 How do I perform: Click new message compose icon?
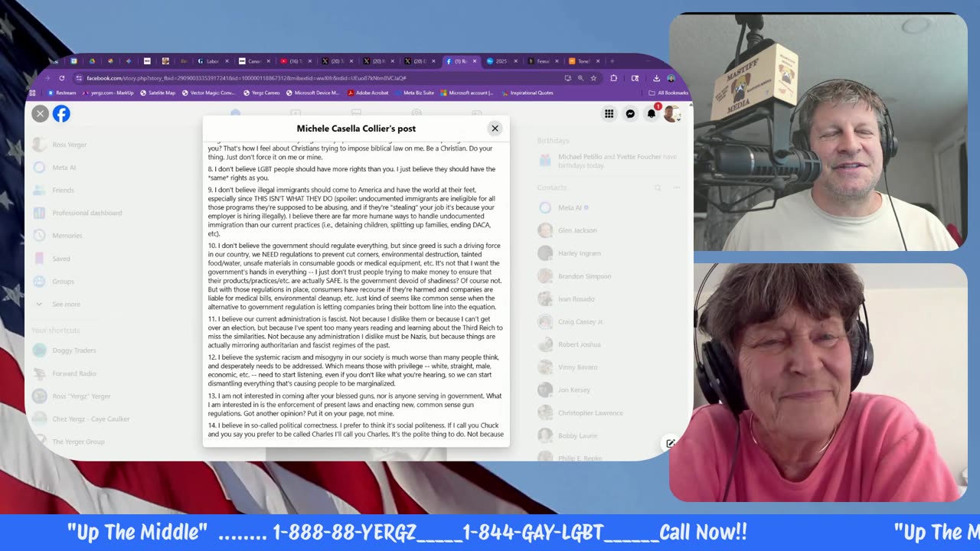[x=671, y=443]
